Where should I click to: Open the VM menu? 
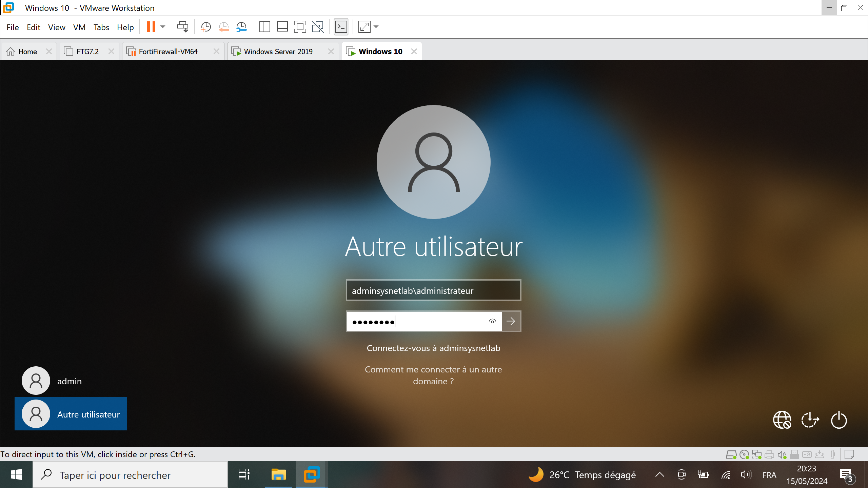coord(79,27)
